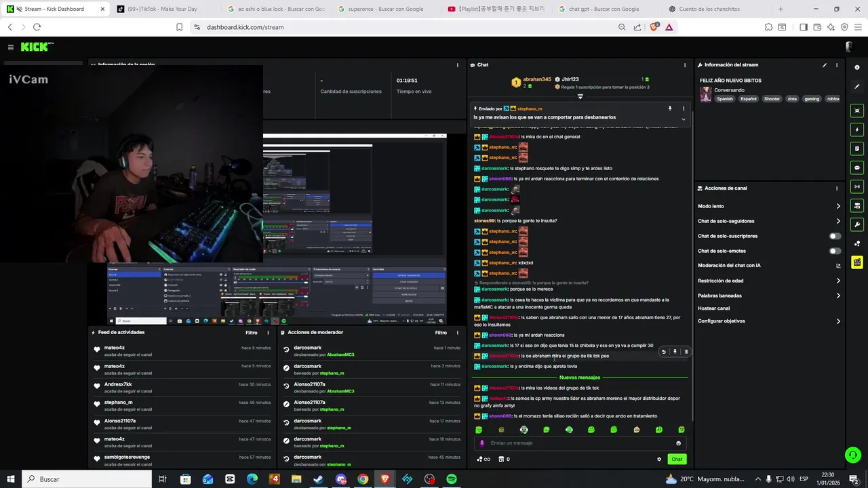Open Discord from the taskbar
This screenshot has height=488, width=868.
click(x=340, y=479)
